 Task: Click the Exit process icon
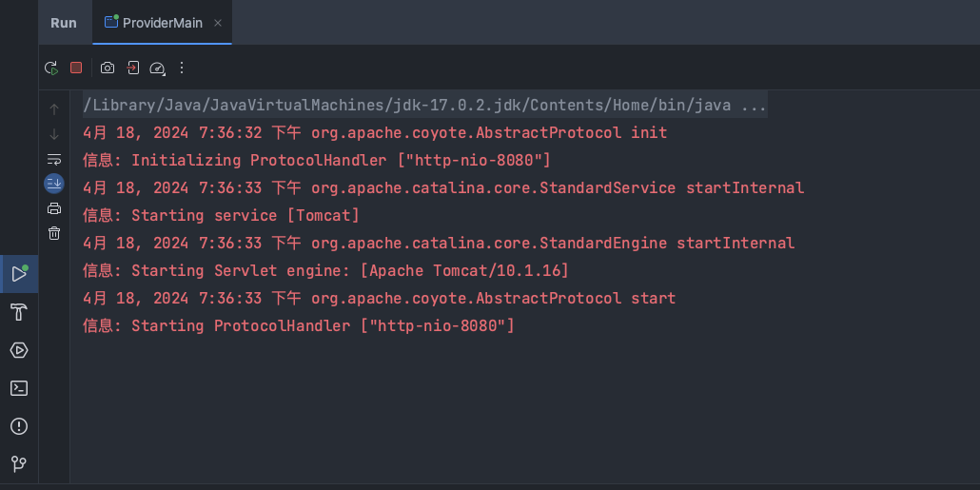click(132, 68)
